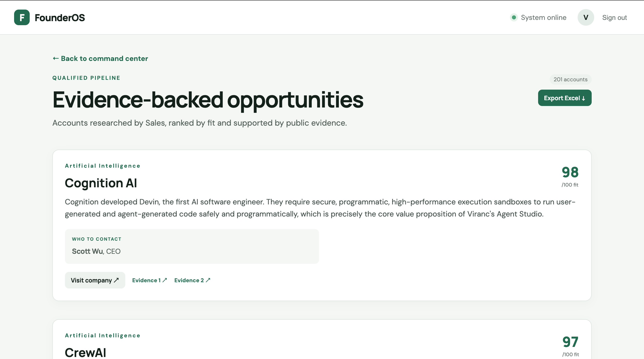Sign out of the account
This screenshot has height=359, width=644.
pyautogui.click(x=614, y=18)
